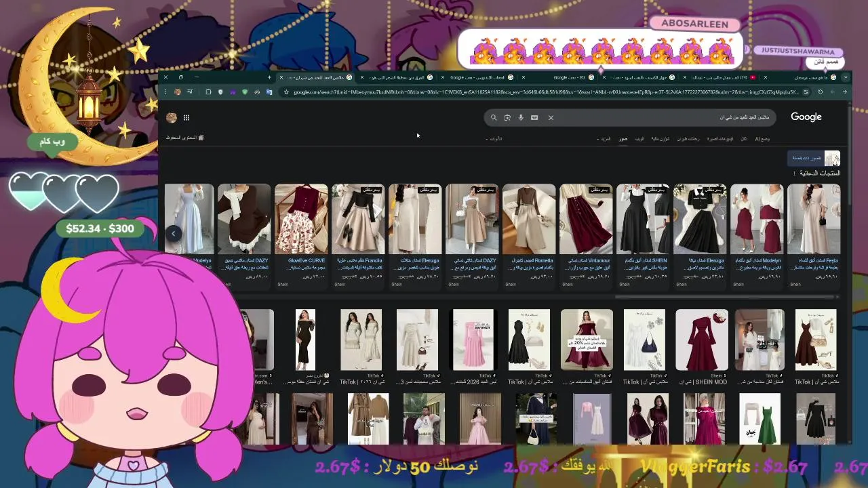Open the Chrome three-dot menu
Image resolution: width=868 pixels, height=488 pixels.
[x=165, y=91]
